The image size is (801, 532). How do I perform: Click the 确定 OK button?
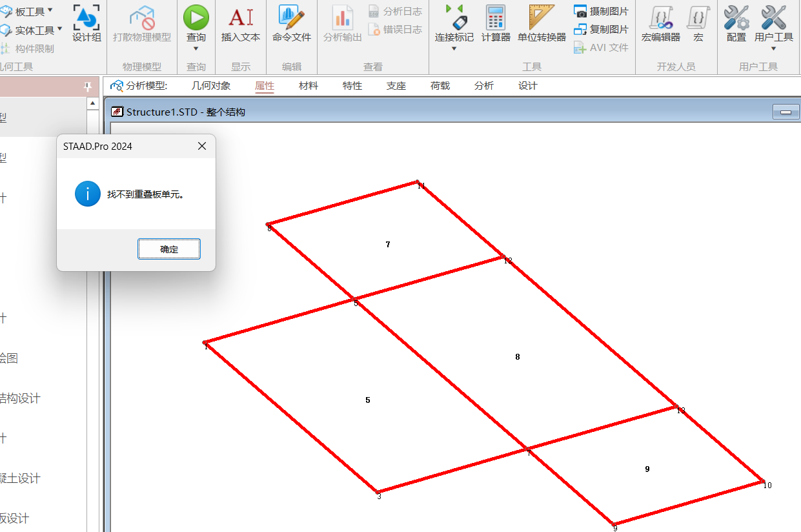point(169,249)
